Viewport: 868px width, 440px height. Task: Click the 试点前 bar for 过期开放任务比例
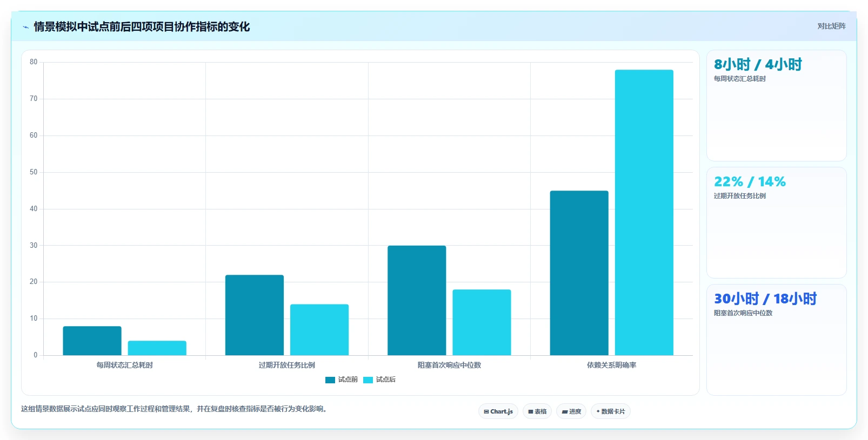[255, 315]
